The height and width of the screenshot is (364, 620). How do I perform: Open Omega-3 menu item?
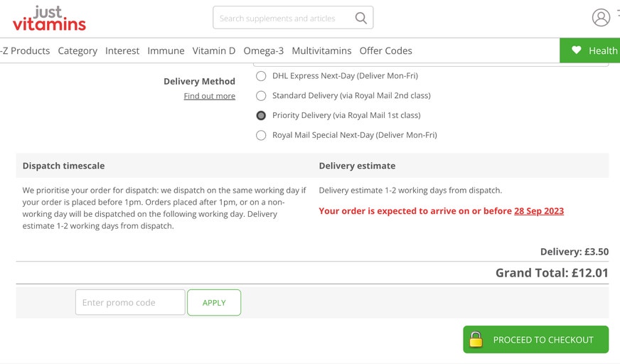[x=263, y=51]
